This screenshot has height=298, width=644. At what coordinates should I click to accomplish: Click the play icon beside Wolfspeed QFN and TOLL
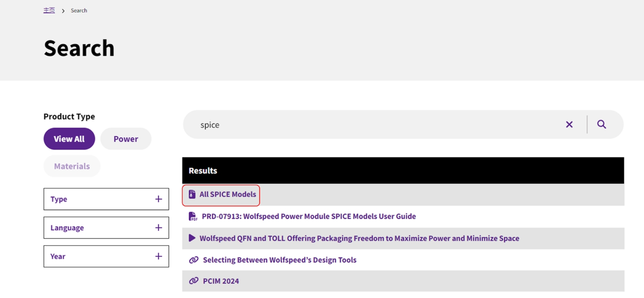[x=192, y=238]
